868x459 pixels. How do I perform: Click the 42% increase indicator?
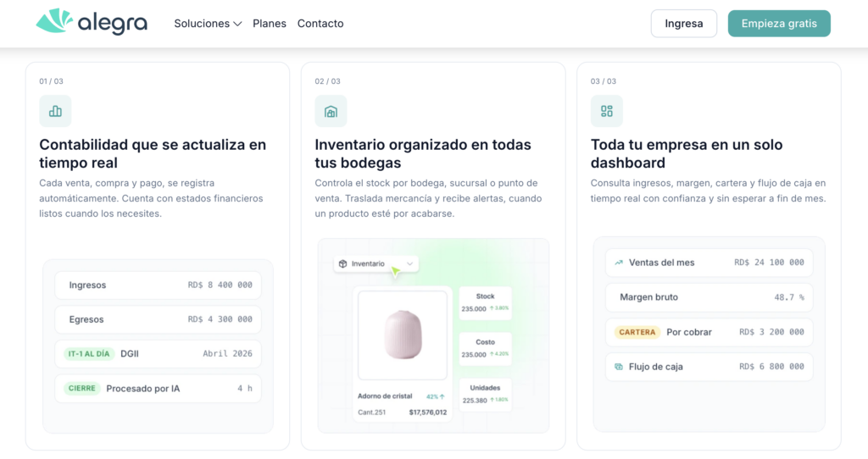[x=436, y=396]
